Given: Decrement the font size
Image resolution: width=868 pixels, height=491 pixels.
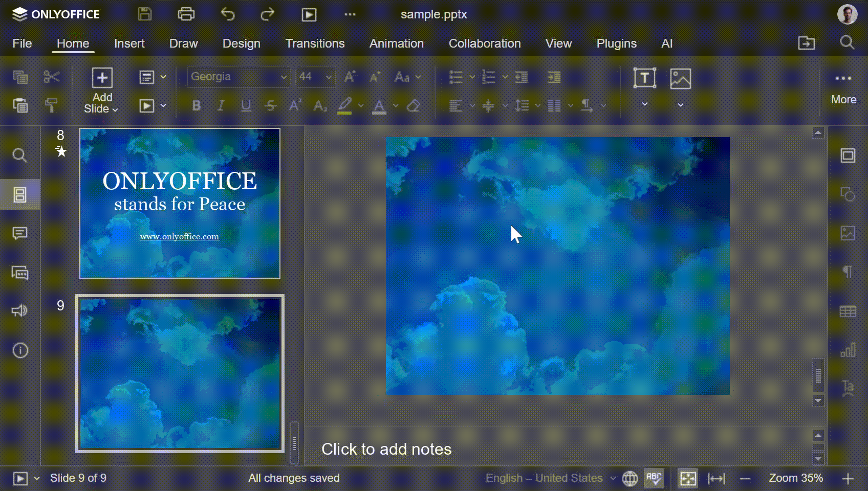Looking at the screenshot, I should pos(375,77).
